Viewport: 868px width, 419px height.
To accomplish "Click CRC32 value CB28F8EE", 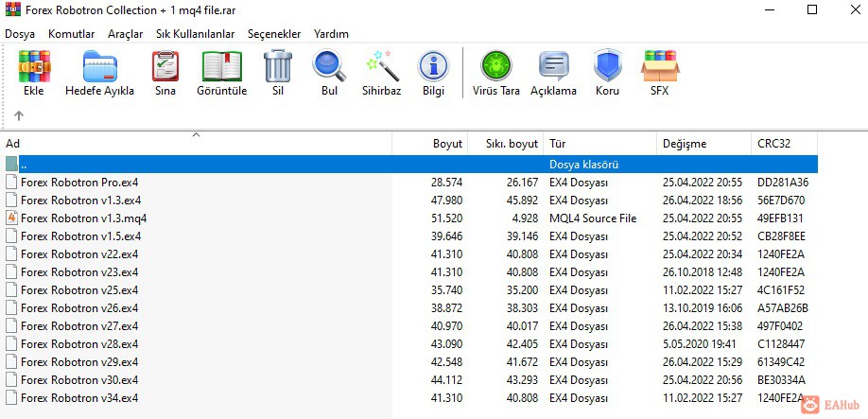I will pos(782,236).
